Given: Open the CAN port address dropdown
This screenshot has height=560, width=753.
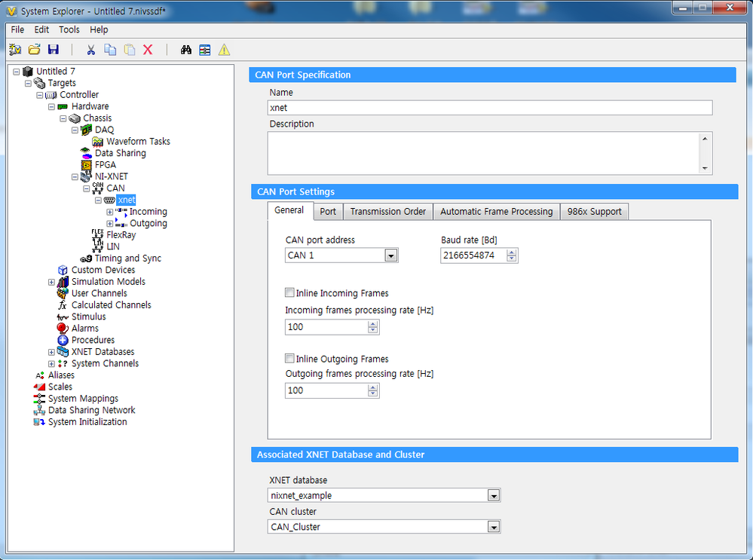Looking at the screenshot, I should pos(391,256).
